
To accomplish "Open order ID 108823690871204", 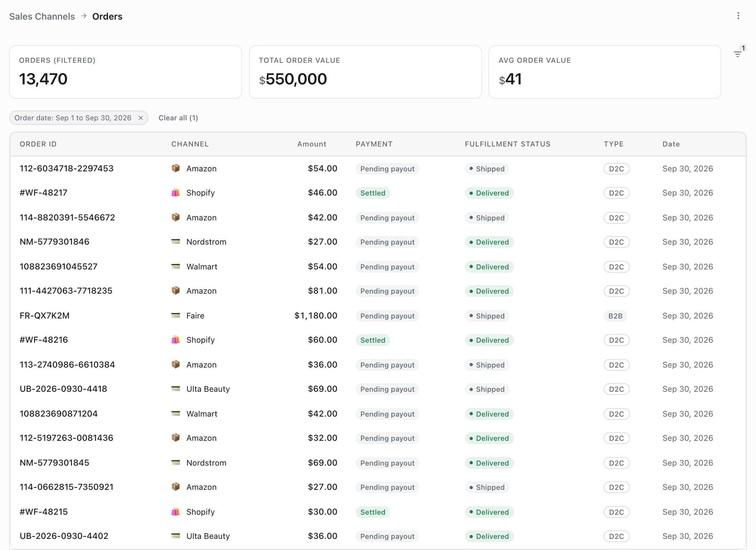I will pos(59,413).
